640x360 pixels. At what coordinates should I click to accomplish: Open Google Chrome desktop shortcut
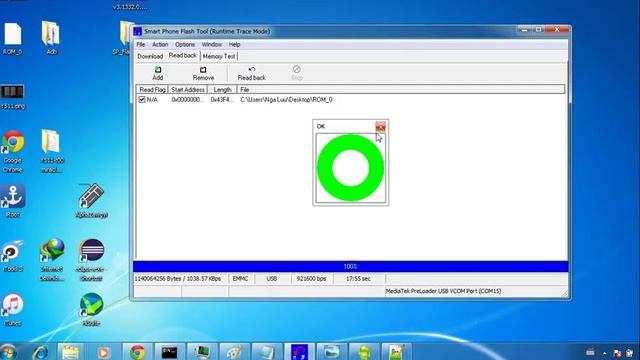coord(13,151)
